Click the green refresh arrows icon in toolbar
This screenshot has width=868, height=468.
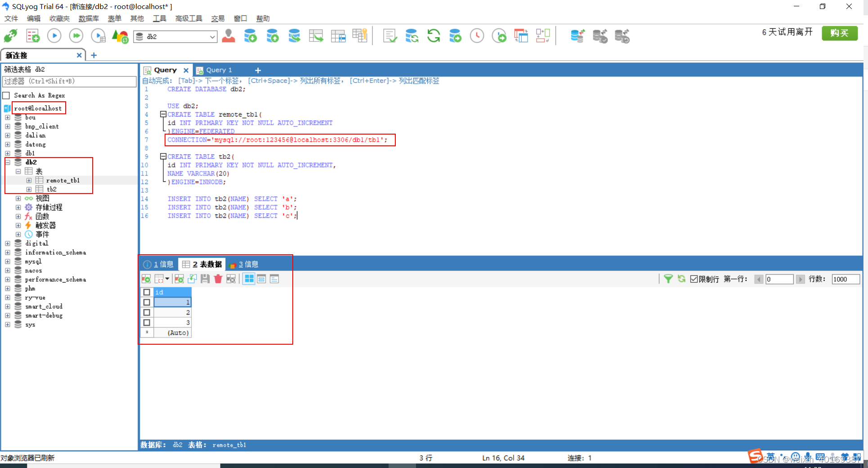pyautogui.click(x=434, y=36)
